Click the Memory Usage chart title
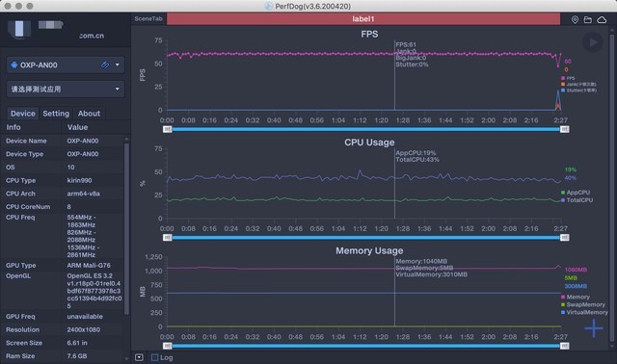 point(369,250)
